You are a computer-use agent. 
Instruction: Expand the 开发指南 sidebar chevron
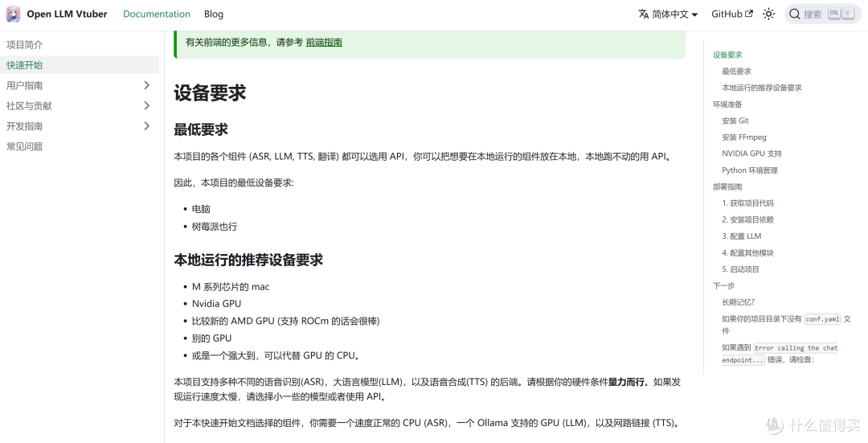[x=147, y=126]
